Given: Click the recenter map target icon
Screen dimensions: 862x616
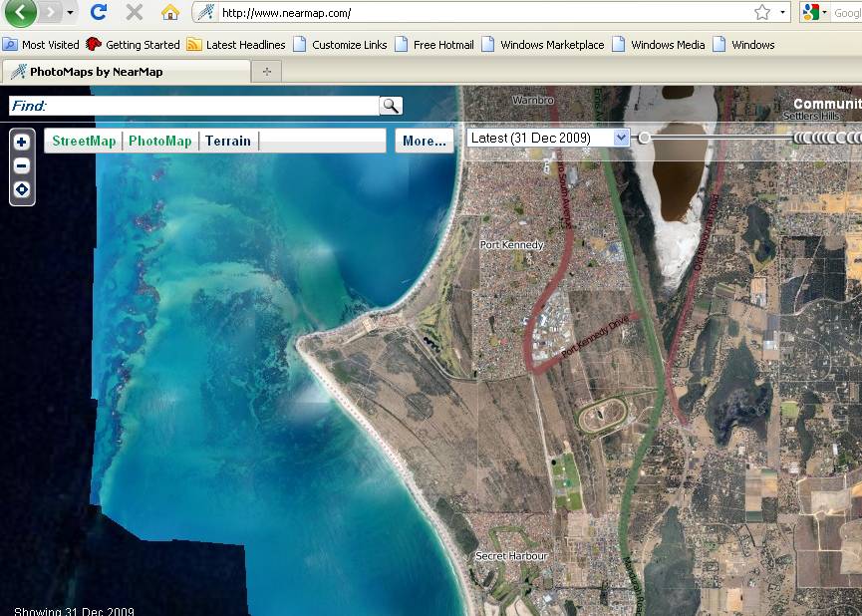Looking at the screenshot, I should click(x=22, y=189).
